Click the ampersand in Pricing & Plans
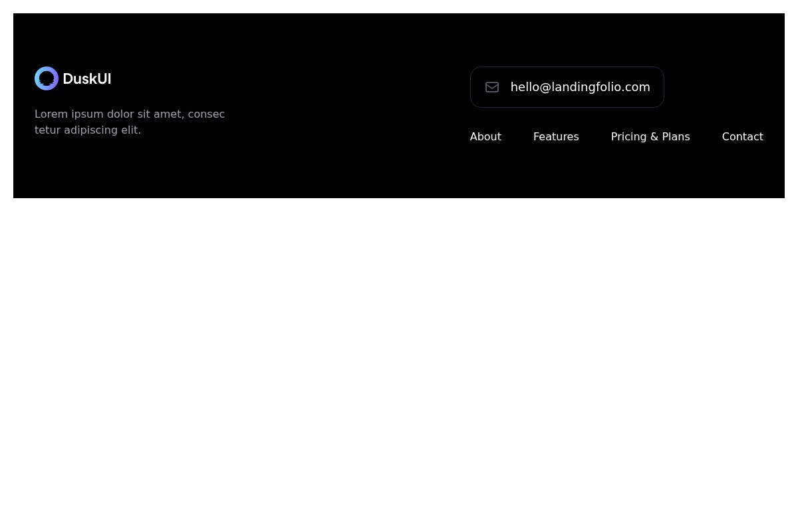The width and height of the screenshot is (798, 532). pyautogui.click(x=654, y=136)
